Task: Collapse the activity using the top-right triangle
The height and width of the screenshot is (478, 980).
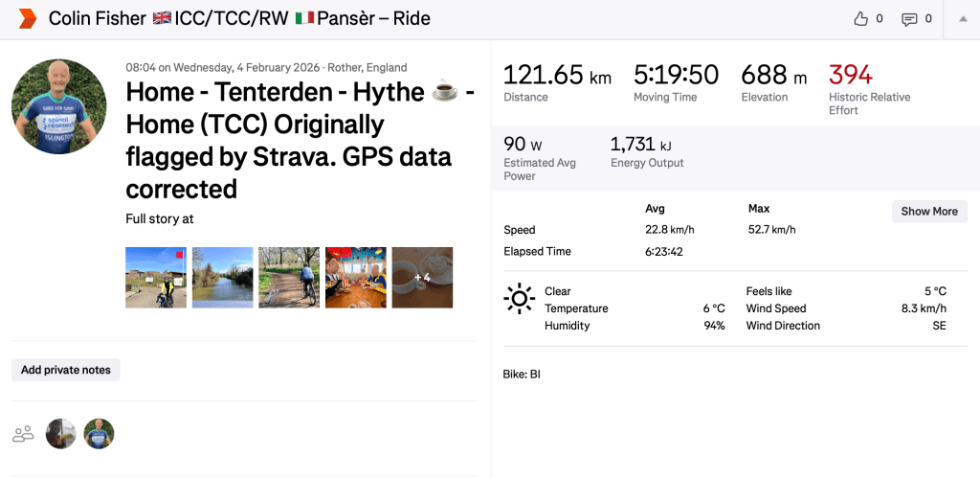Action: [x=961, y=19]
